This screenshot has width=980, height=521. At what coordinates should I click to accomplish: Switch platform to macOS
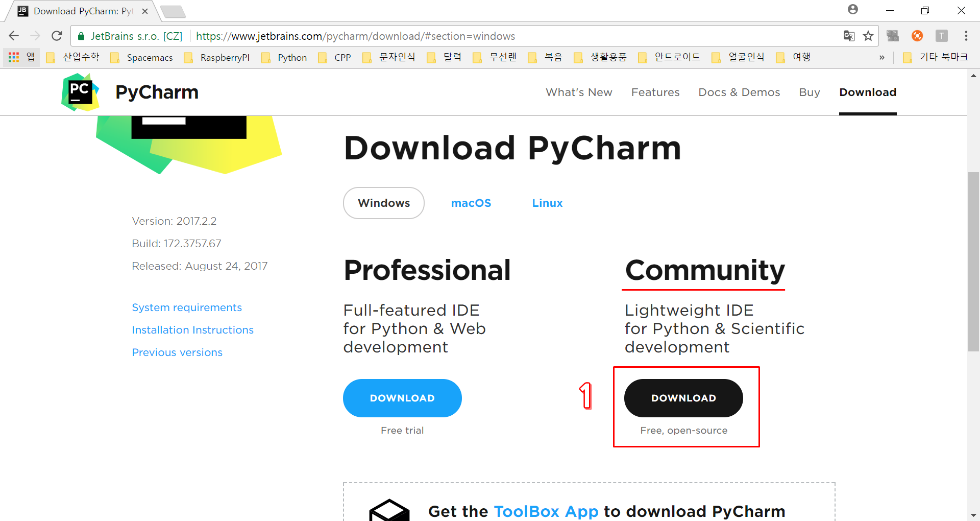pyautogui.click(x=471, y=203)
